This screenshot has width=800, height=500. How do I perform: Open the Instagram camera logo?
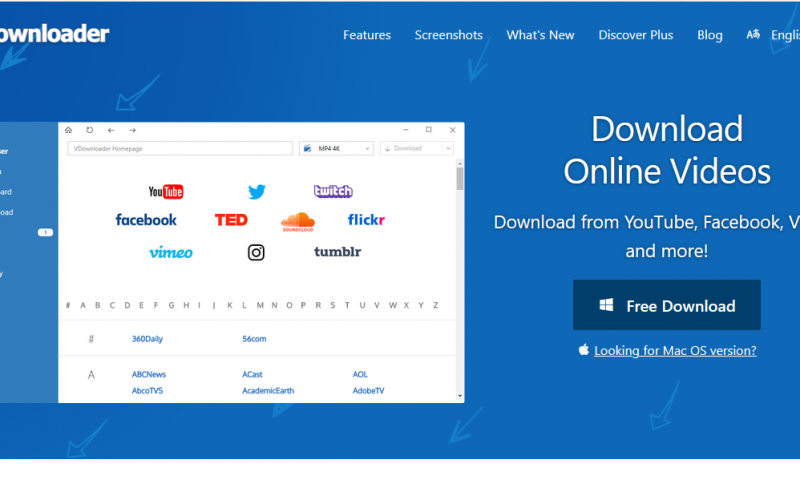click(x=256, y=253)
